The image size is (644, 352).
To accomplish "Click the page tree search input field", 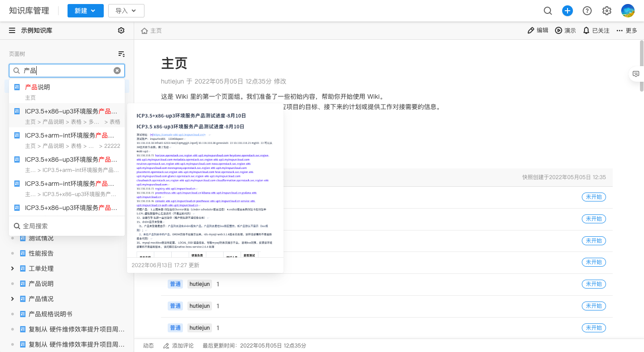I will (x=67, y=71).
